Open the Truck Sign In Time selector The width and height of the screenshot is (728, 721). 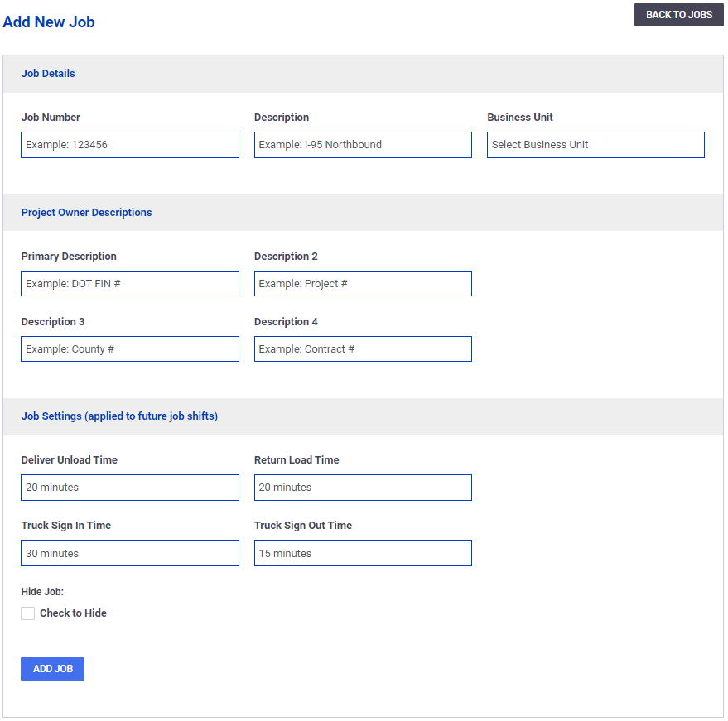[x=130, y=553]
